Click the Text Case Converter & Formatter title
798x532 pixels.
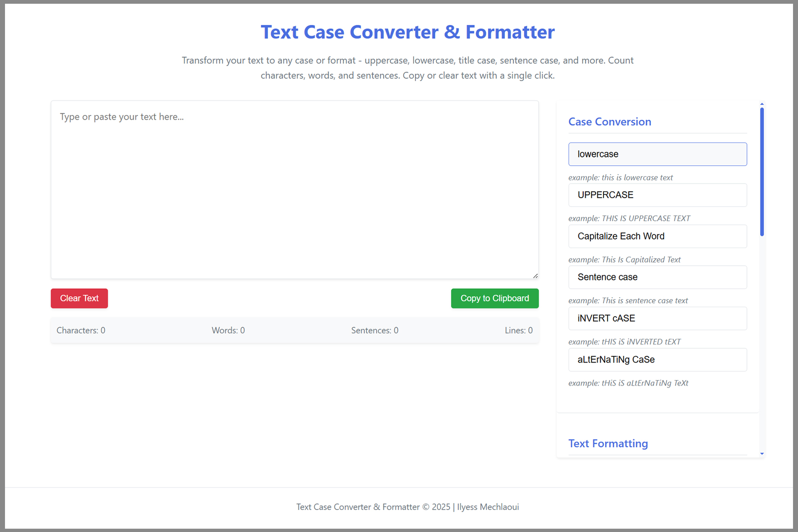coord(408,32)
